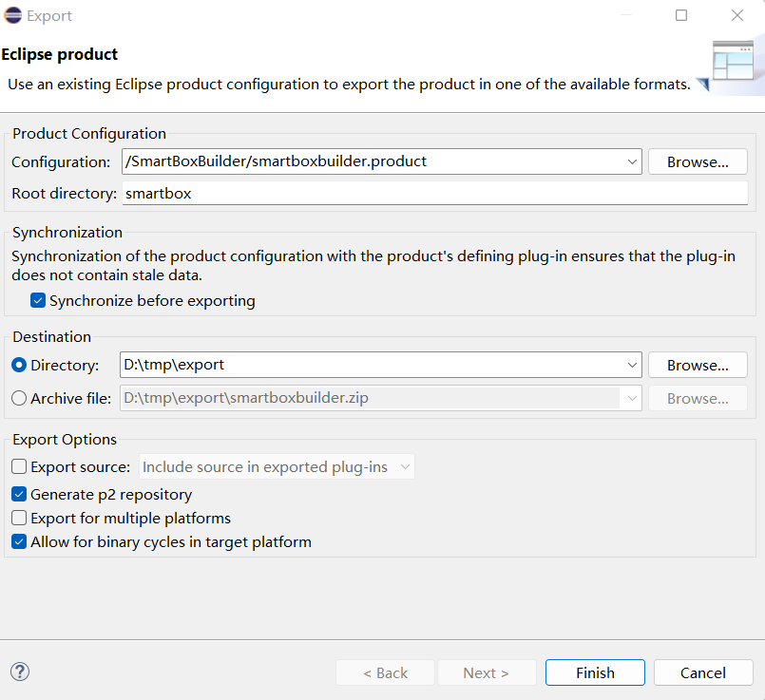Click the 'Synchronization' group label
Viewport: 765px width, 700px height.
click(x=67, y=233)
